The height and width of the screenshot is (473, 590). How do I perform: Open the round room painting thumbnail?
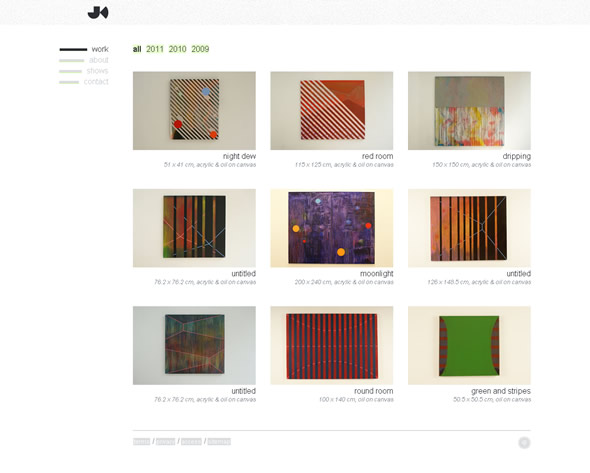pyautogui.click(x=332, y=345)
